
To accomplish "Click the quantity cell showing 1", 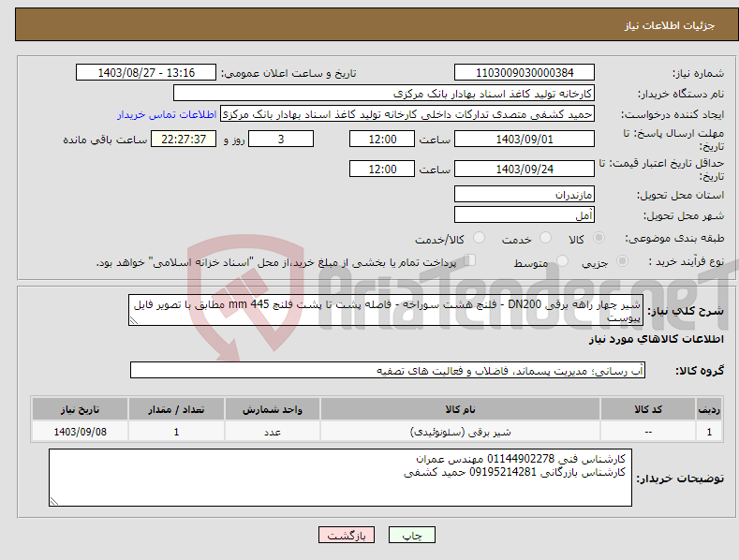I will coord(176,432).
